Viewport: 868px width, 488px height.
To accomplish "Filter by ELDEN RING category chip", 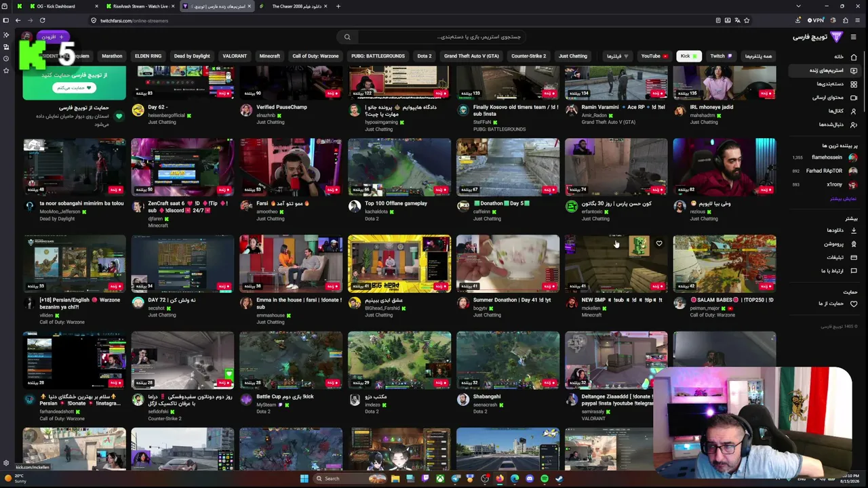I will 148,56.
